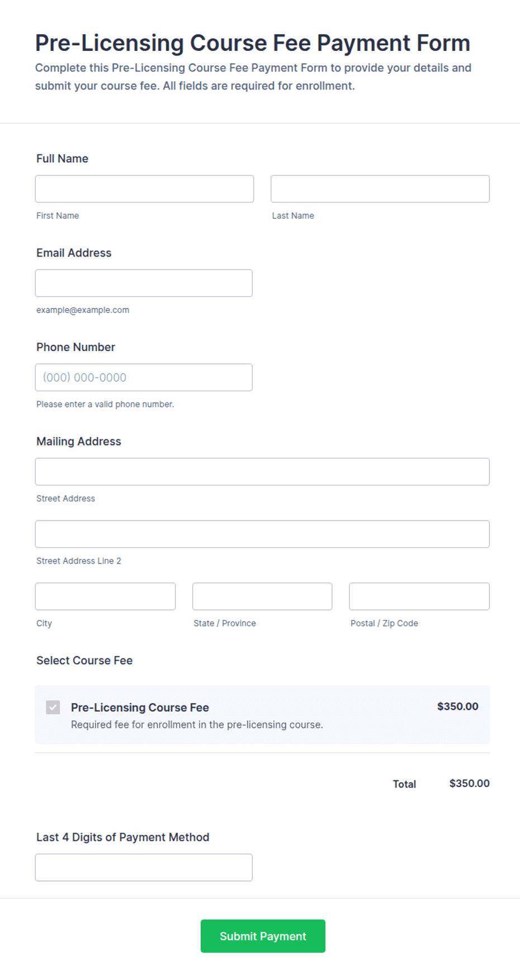
Task: Click the $350.00 course fee price
Action: 458,706
